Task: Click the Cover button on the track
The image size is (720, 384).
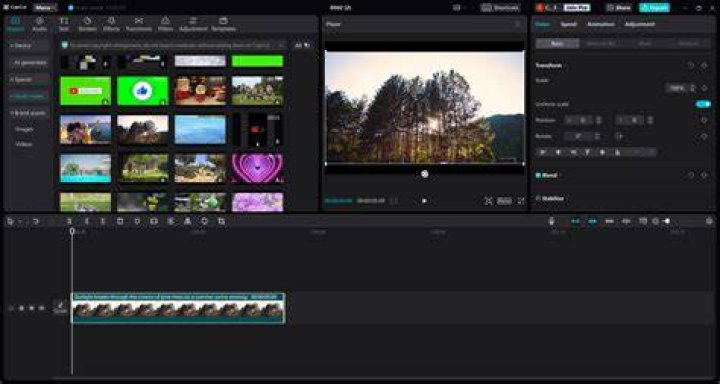Action: (61, 308)
